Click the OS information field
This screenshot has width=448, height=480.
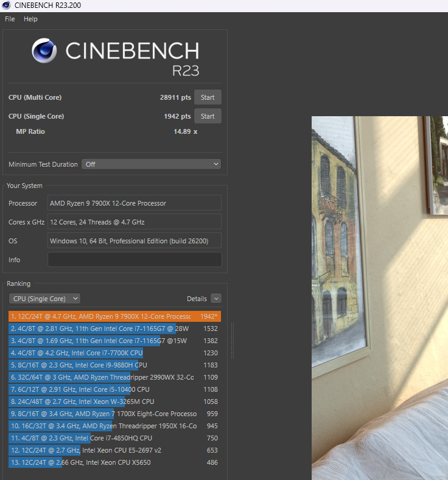tap(135, 241)
